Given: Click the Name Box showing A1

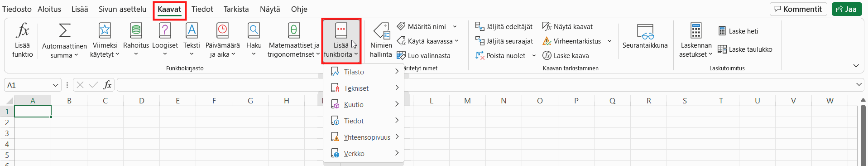Looking at the screenshot, I should [x=28, y=85].
